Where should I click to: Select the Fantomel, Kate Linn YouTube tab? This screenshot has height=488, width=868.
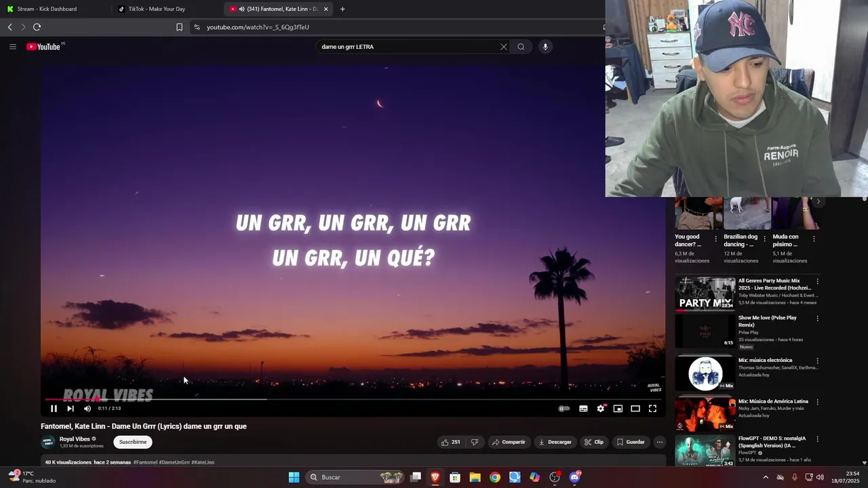click(277, 9)
